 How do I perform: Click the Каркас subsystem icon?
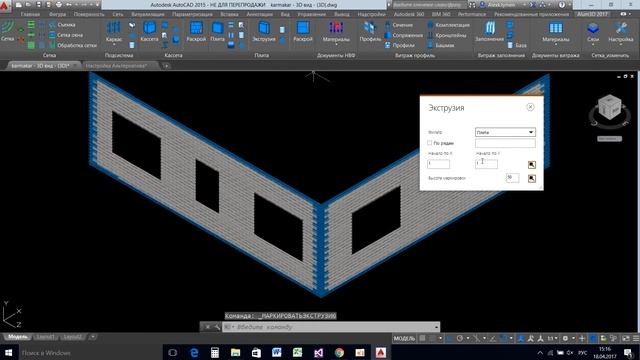[x=113, y=28]
